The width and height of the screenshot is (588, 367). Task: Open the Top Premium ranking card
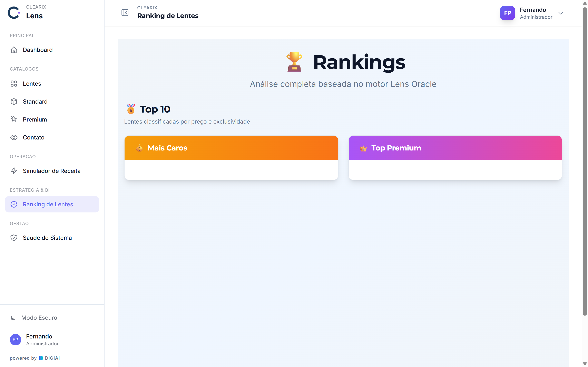click(x=455, y=158)
